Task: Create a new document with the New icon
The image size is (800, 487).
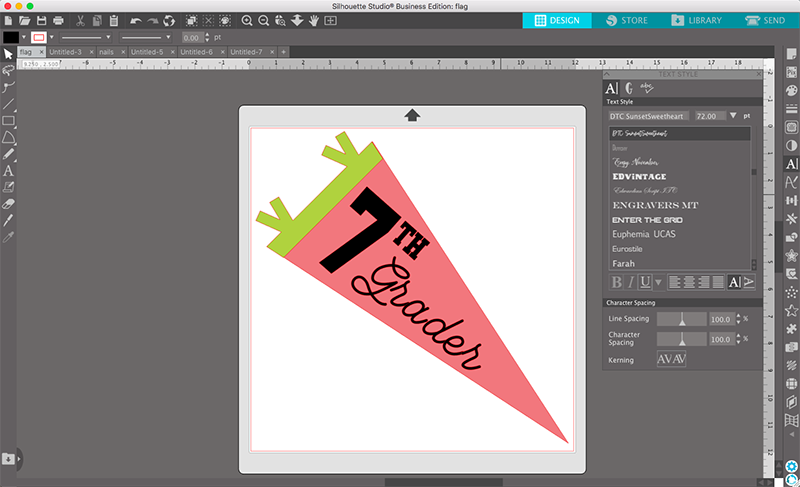Action: pyautogui.click(x=8, y=20)
